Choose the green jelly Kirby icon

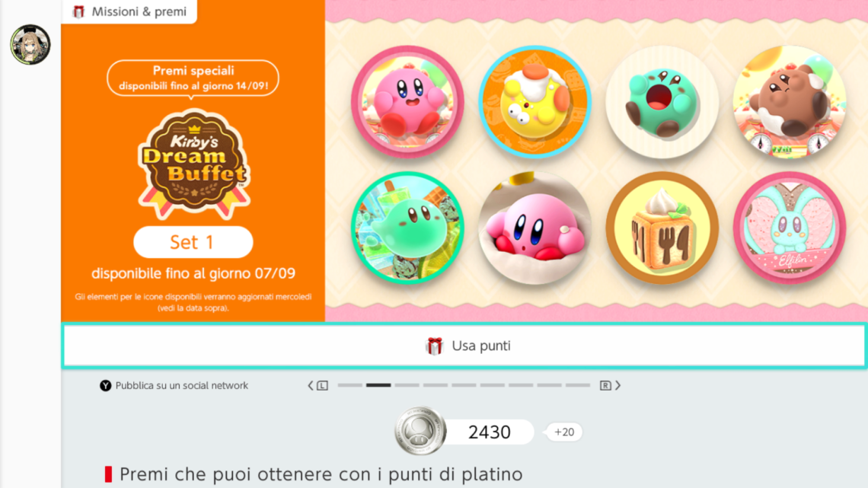(407, 228)
